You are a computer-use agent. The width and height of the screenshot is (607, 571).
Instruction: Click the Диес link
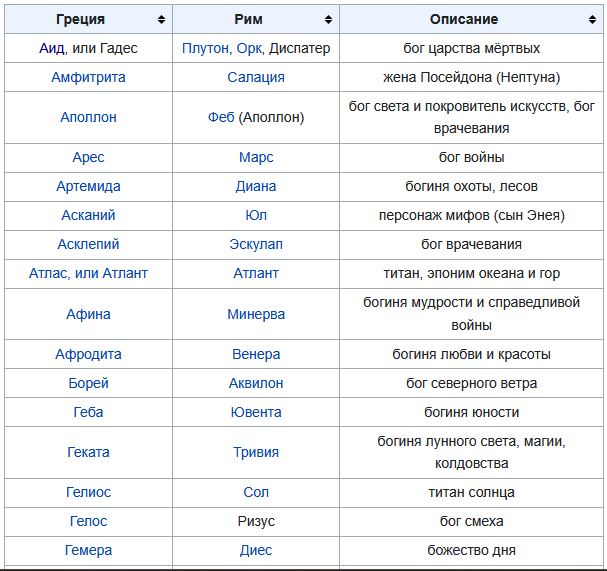click(256, 550)
